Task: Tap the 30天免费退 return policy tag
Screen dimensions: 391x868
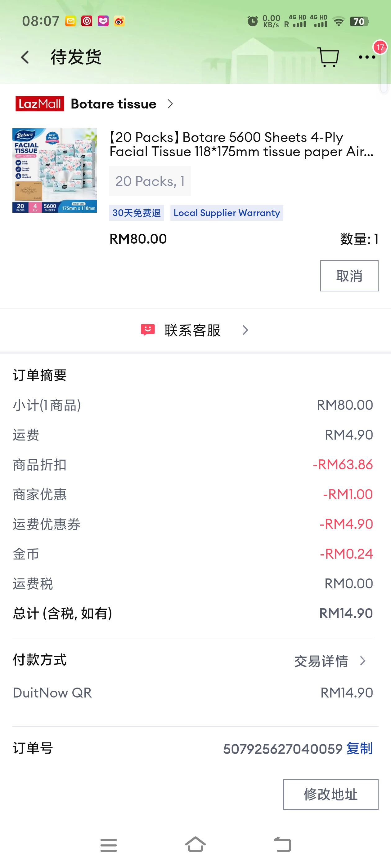Action: 137,213
